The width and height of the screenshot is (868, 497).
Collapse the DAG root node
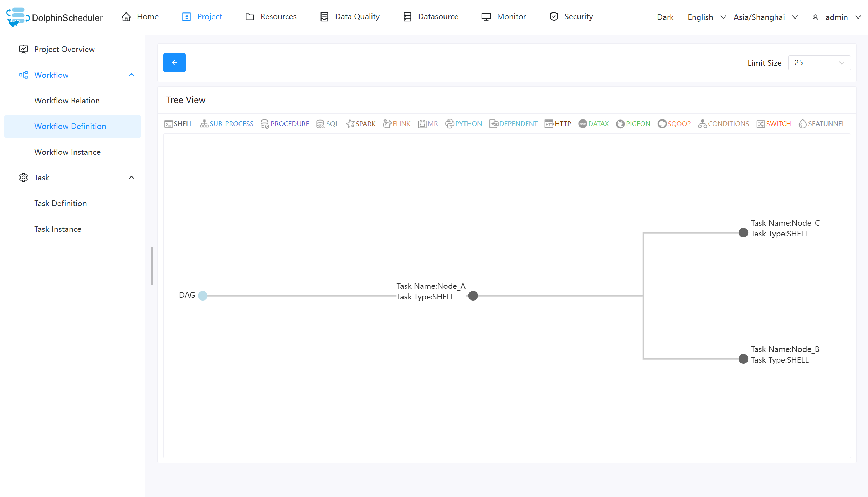pyautogui.click(x=203, y=296)
